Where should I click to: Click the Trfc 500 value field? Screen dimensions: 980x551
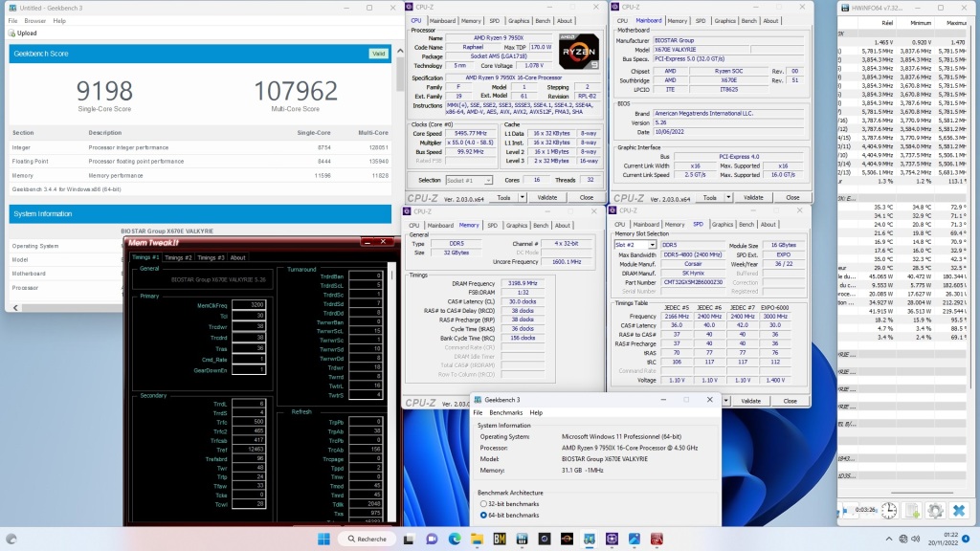click(249, 422)
